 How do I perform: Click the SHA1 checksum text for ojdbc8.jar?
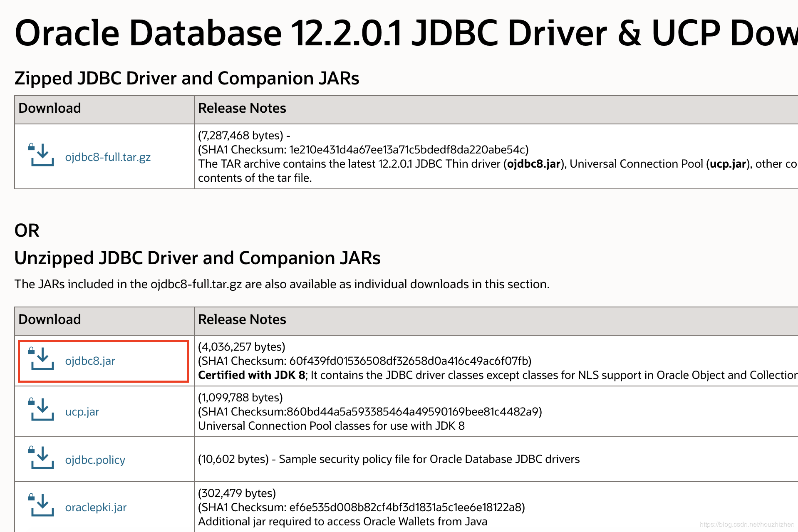(364, 361)
